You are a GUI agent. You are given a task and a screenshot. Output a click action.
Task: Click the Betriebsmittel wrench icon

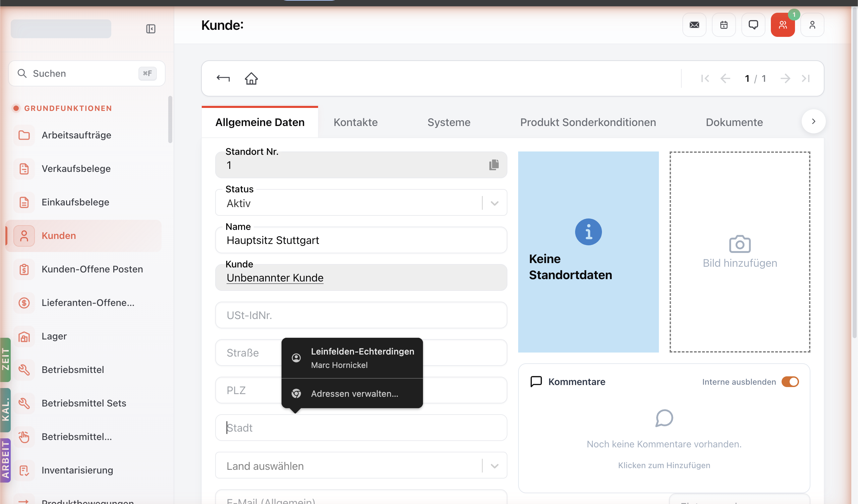coord(24,370)
